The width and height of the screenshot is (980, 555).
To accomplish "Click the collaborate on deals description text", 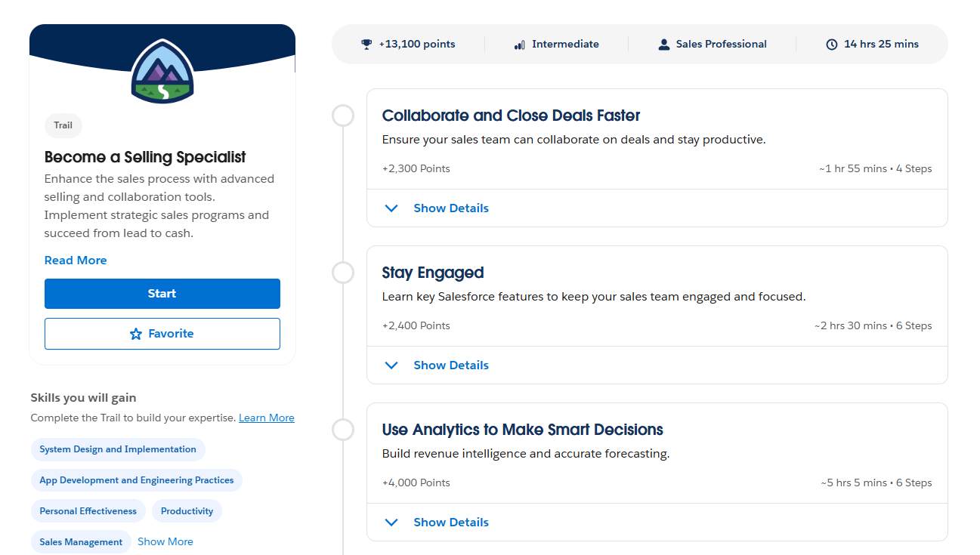I will (574, 140).
